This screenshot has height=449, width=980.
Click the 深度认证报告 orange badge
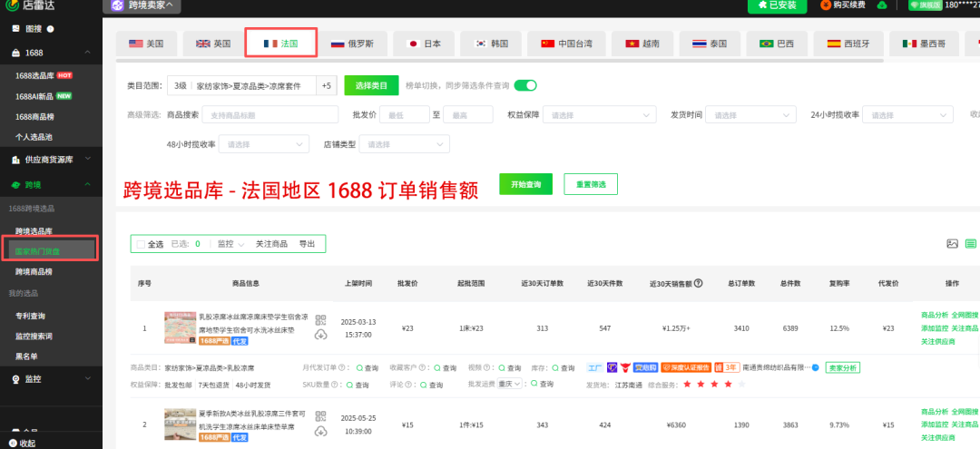pyautogui.click(x=686, y=367)
